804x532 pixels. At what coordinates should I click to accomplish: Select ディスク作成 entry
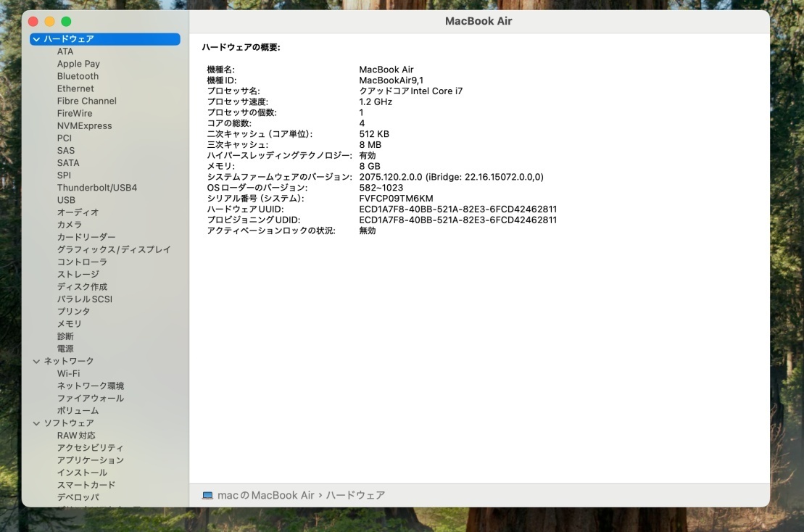[x=82, y=286]
